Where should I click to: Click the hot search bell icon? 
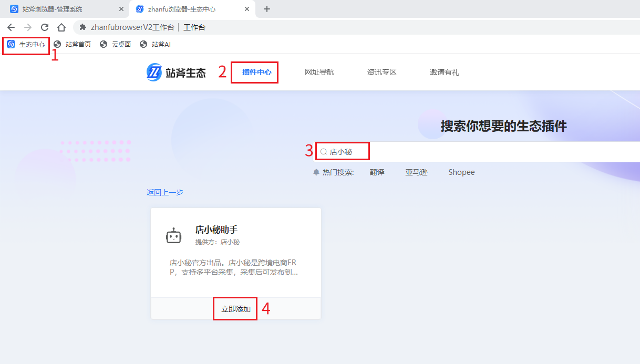pyautogui.click(x=316, y=172)
